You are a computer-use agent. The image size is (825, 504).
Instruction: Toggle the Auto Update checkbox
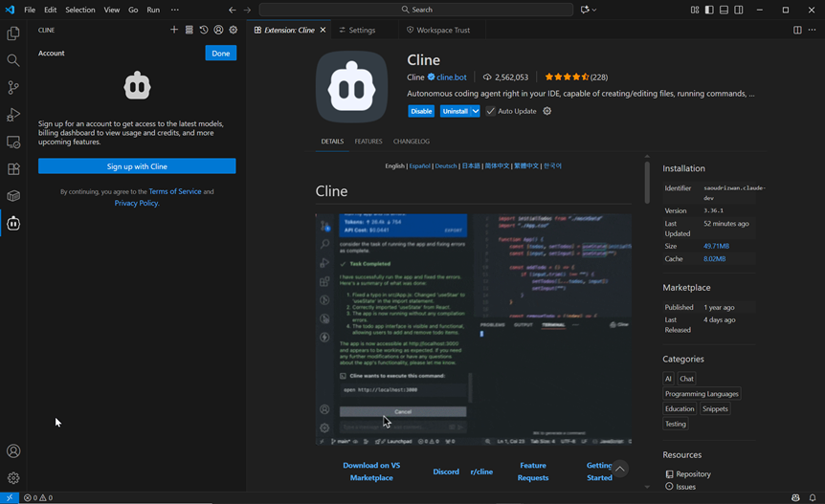click(x=490, y=111)
